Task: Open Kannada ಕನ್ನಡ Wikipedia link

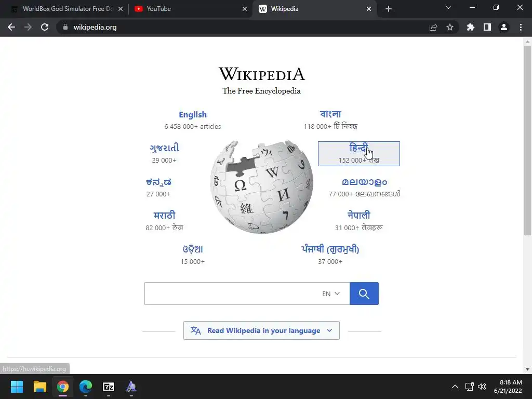Action: click(x=158, y=182)
